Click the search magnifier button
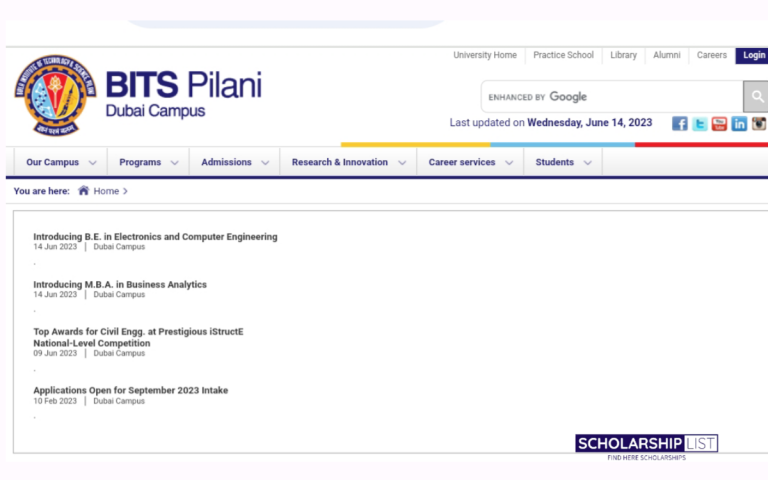This screenshot has width=768, height=480. (x=756, y=96)
